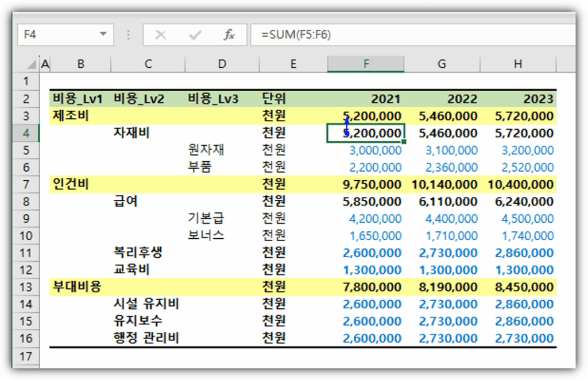This screenshot has width=588, height=380.
Task: Select column C header
Action: [148, 64]
